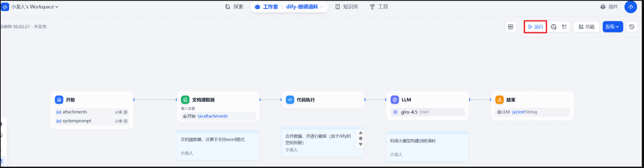This screenshot has height=168, width=644.
Task: Click the 文档提取器 node icon
Action: (x=185, y=100)
